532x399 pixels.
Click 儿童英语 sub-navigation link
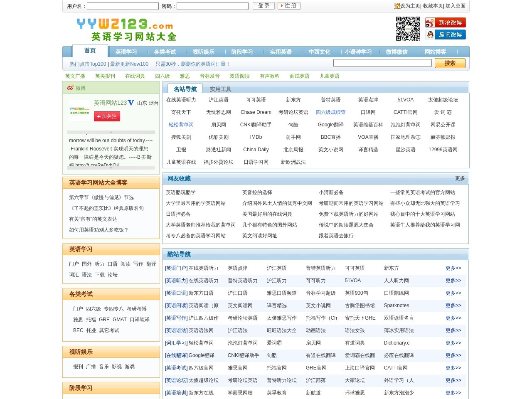pyautogui.click(x=330, y=76)
